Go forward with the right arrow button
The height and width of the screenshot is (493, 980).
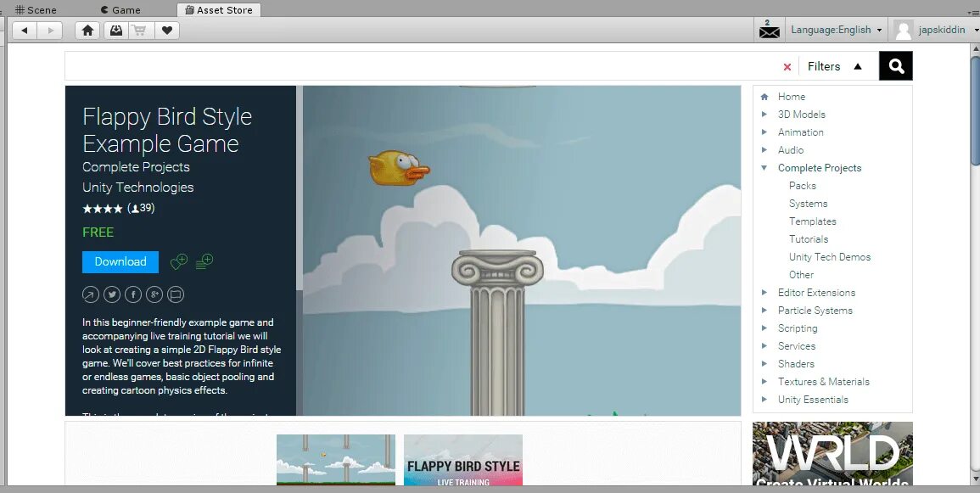50,30
